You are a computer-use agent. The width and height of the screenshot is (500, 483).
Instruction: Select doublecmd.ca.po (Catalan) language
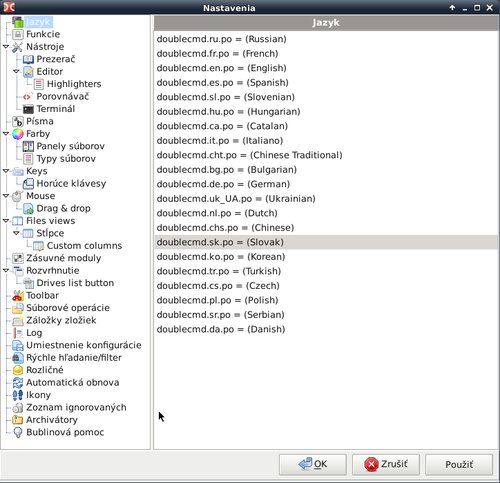click(326, 126)
